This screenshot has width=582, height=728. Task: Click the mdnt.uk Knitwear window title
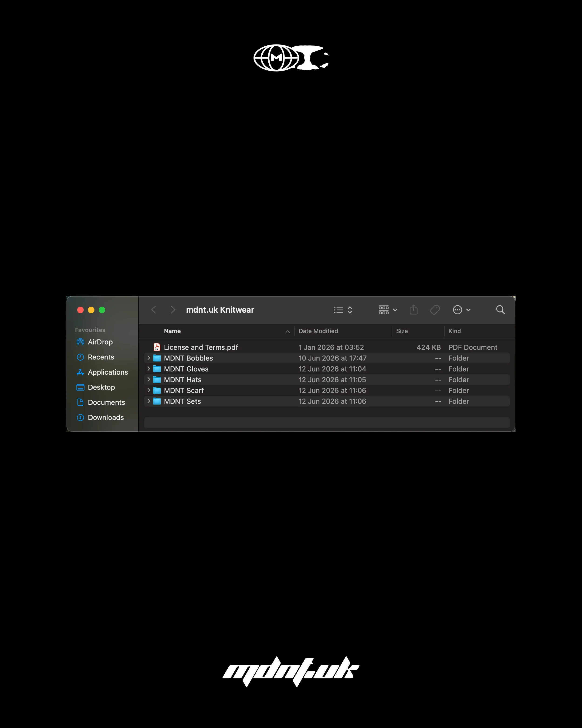[220, 310]
